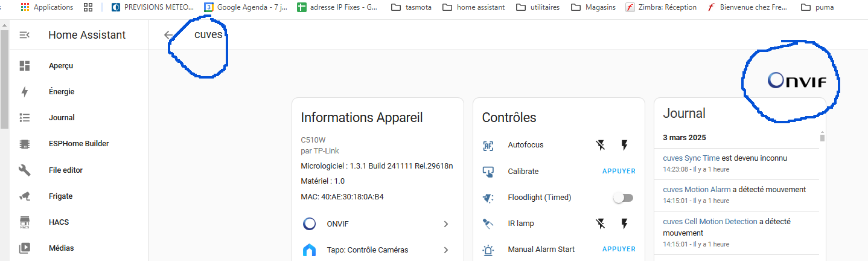Screen dimensions: 868x261
Task: Expand Tapo: Contrôle Caméras chevron
Action: (x=446, y=250)
